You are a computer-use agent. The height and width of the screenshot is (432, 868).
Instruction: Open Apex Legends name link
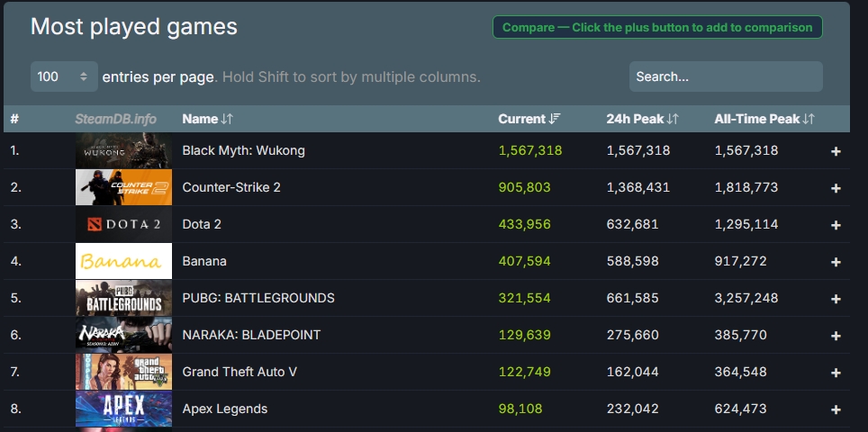point(225,409)
